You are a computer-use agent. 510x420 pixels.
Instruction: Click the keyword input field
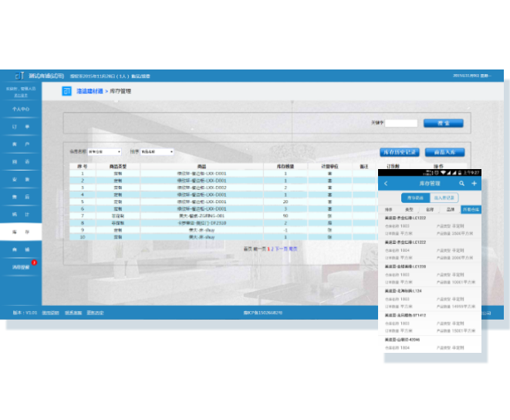click(x=401, y=123)
